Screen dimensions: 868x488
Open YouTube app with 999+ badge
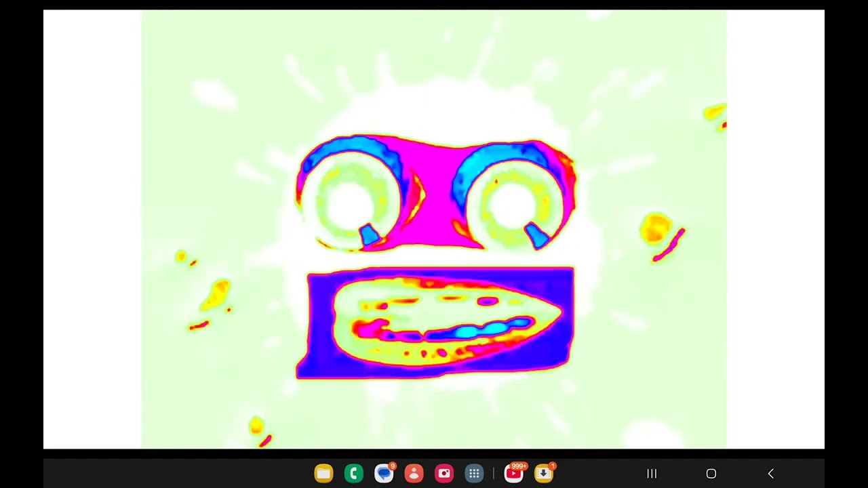click(x=514, y=474)
